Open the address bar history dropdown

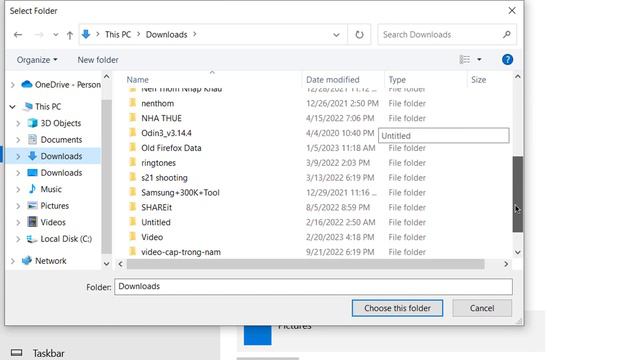pyautogui.click(x=336, y=35)
